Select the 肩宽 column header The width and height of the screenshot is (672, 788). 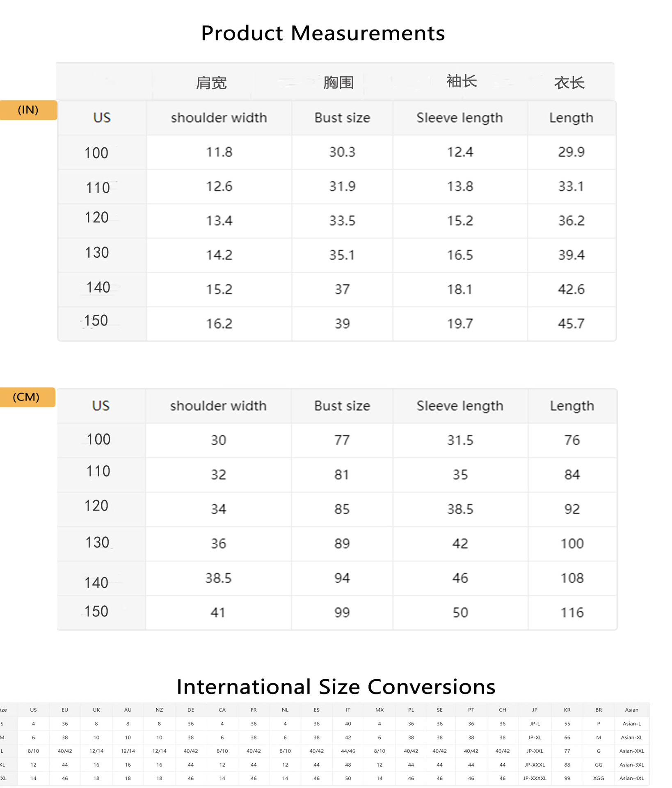coord(211,83)
